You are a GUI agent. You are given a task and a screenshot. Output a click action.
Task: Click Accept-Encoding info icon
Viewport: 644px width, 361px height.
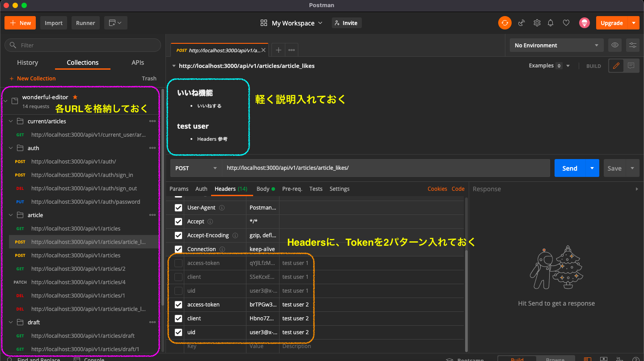235,235
